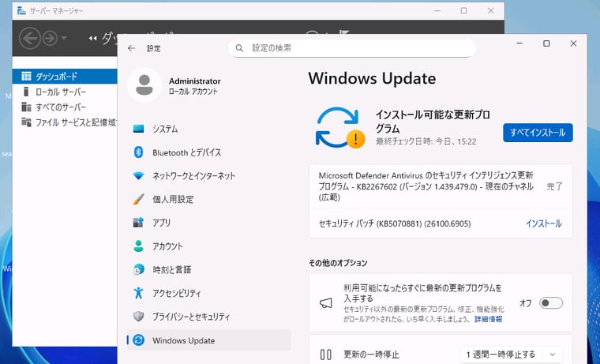Image resolution: width=600 pixels, height=364 pixels.
Task: Minimize the Server Manager window
Action: tap(437, 11)
